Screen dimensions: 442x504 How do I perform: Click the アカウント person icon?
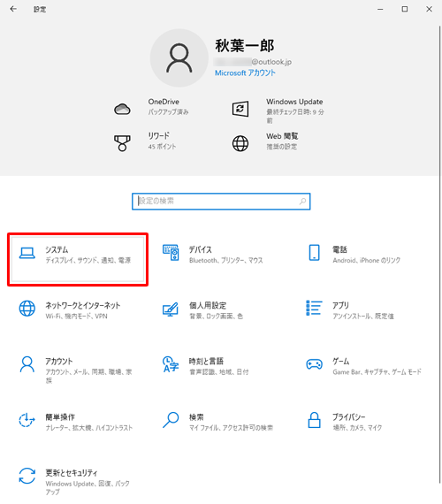coord(27,364)
